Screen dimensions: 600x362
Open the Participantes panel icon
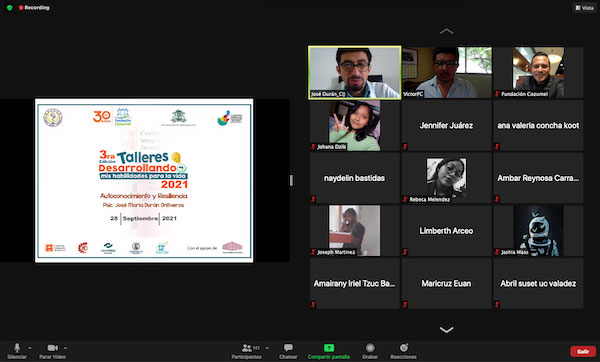click(x=247, y=348)
